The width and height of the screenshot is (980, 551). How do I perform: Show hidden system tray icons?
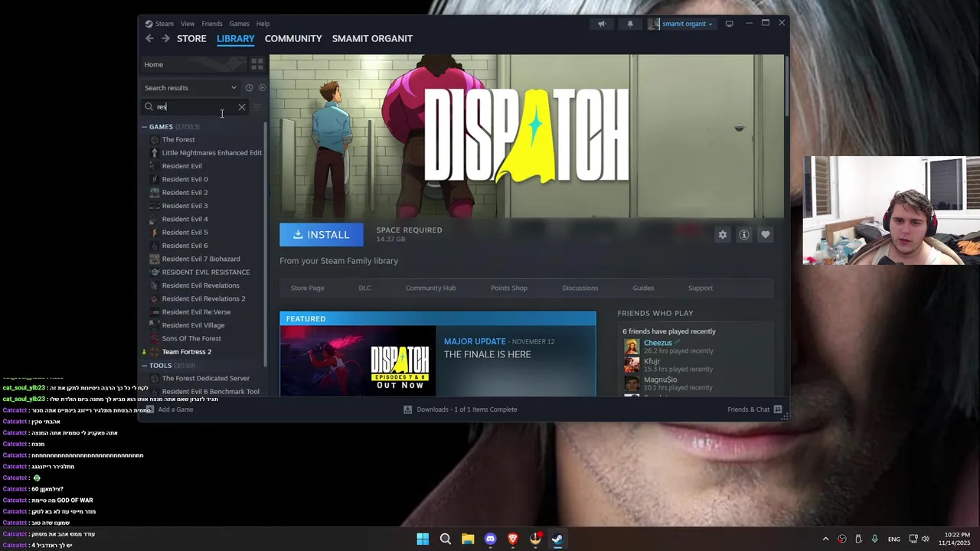point(825,539)
